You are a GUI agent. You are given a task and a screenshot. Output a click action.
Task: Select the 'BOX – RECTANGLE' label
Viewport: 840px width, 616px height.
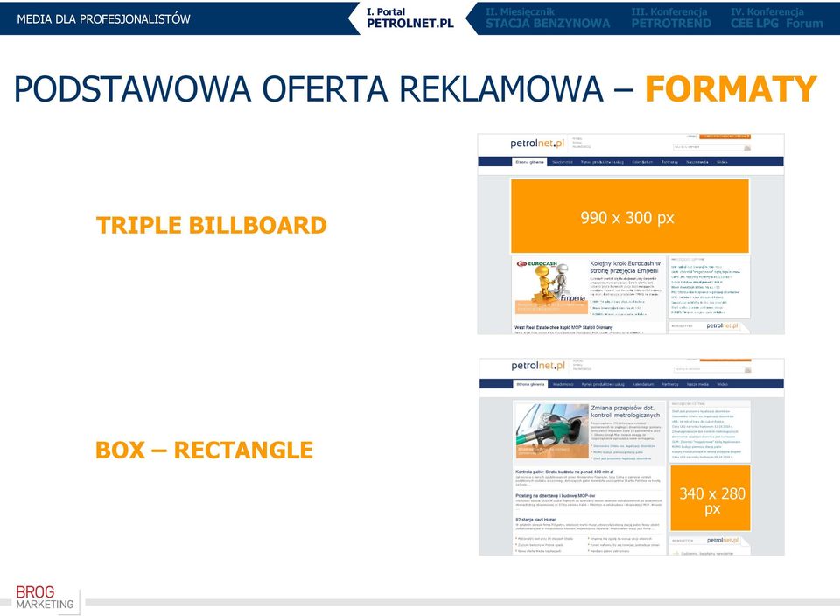204,450
